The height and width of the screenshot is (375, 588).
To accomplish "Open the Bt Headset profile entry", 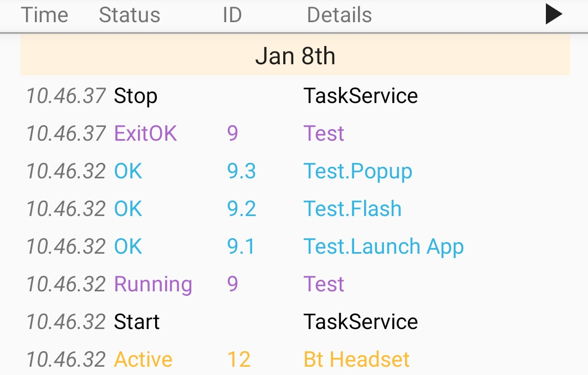I will 356,359.
